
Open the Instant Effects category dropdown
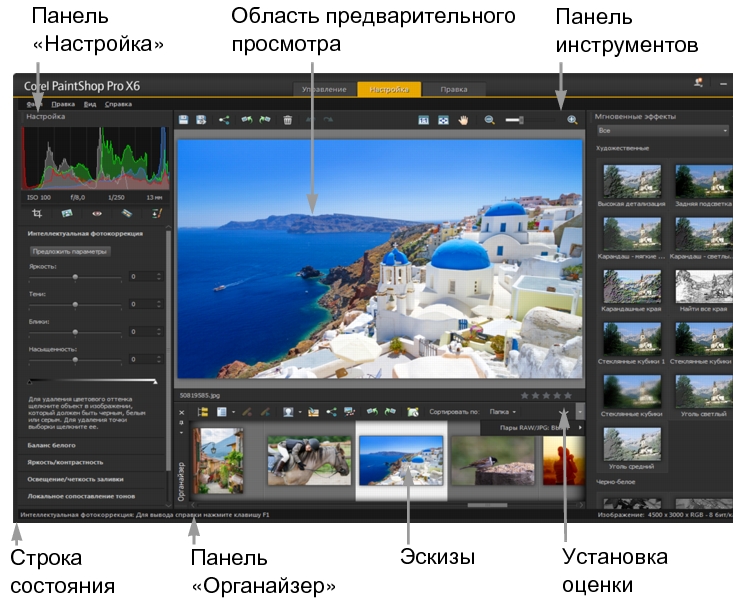pos(661,130)
